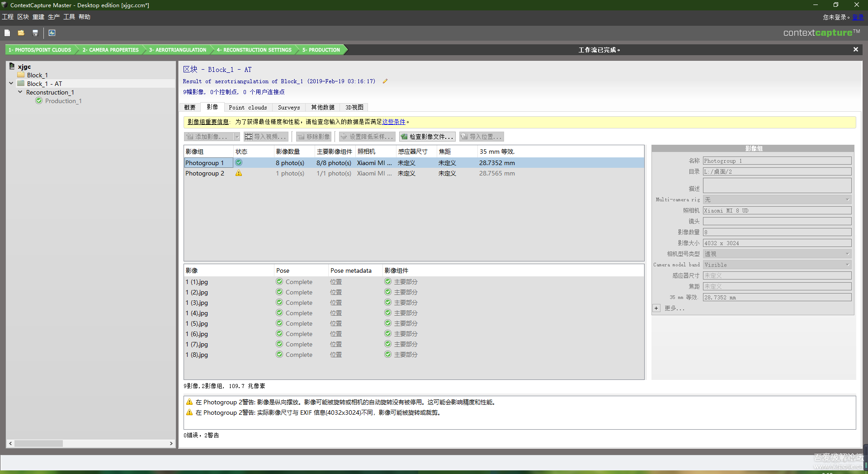The width and height of the screenshot is (868, 474).
Task: Click the 移除影像 button
Action: (x=314, y=137)
